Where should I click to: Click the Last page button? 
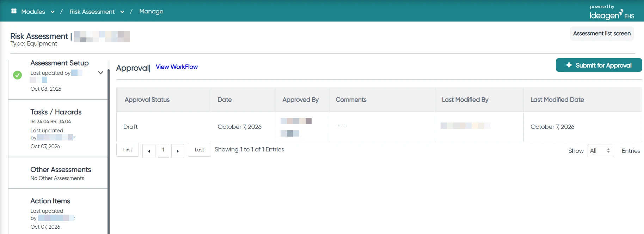click(200, 150)
